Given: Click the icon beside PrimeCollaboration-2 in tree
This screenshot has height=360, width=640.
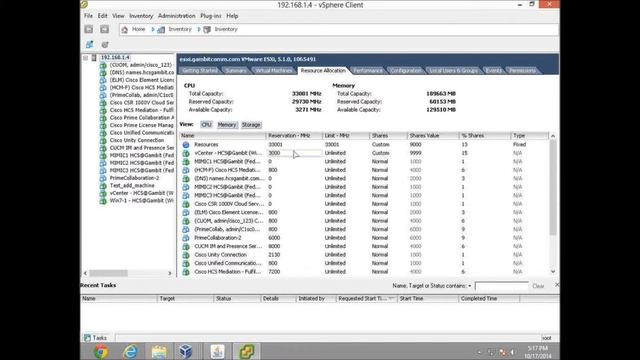Looking at the screenshot, I should coord(103,178).
